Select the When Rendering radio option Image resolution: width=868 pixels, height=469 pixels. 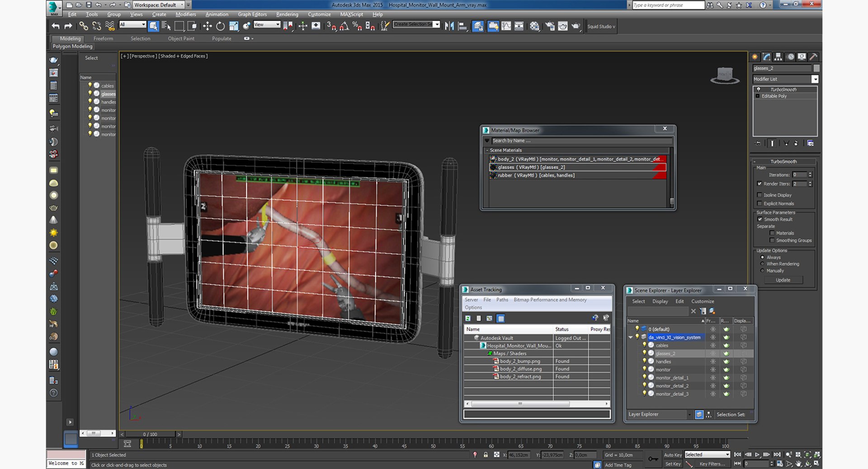point(762,264)
